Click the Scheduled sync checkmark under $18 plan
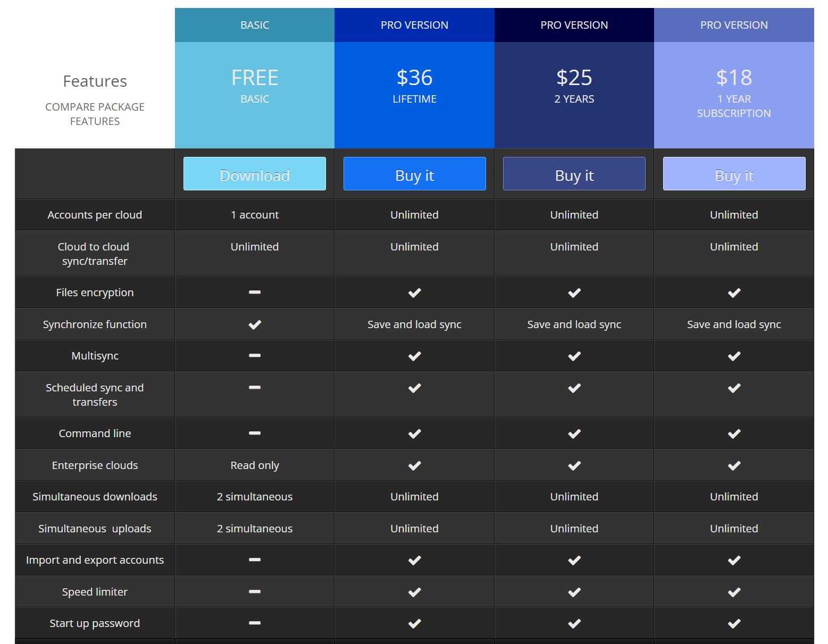 pos(734,388)
